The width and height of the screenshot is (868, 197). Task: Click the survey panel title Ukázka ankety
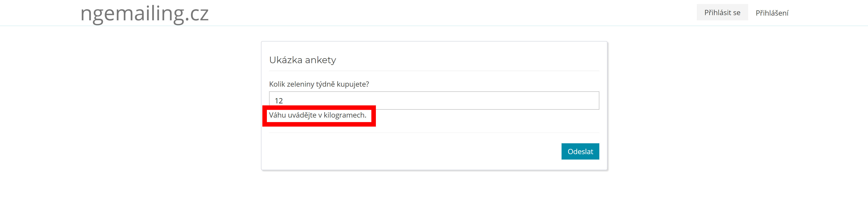(x=302, y=60)
